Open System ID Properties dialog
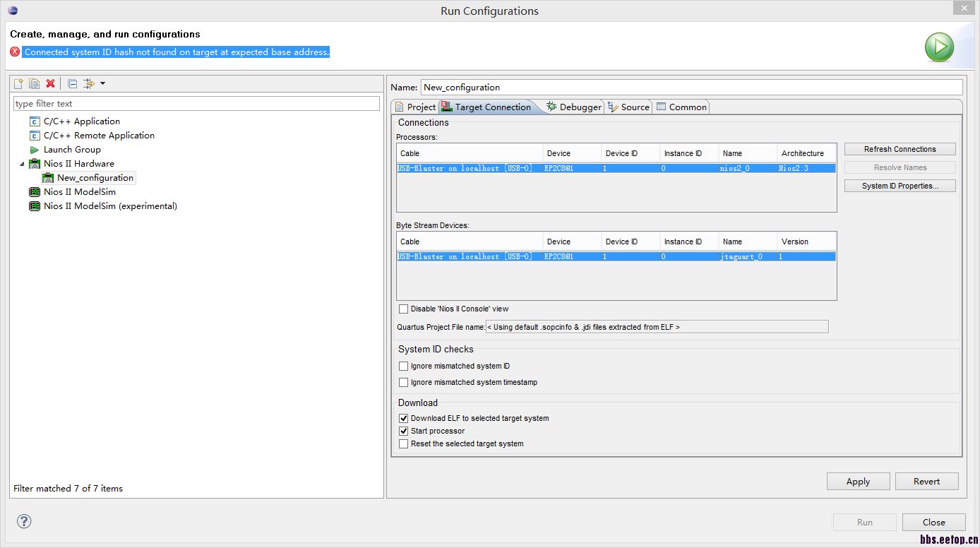The image size is (980, 548). coord(900,186)
